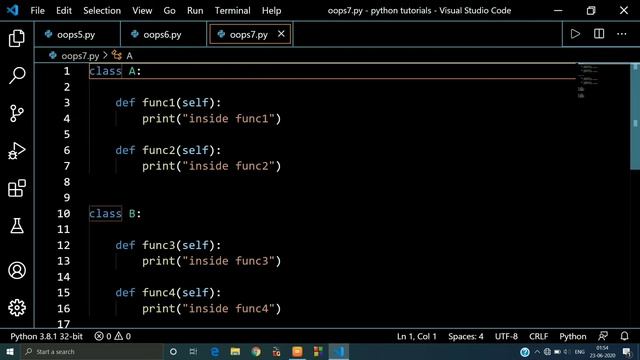Switch to the oops5.py tab
The width and height of the screenshot is (640, 360).
pyautogui.click(x=77, y=35)
